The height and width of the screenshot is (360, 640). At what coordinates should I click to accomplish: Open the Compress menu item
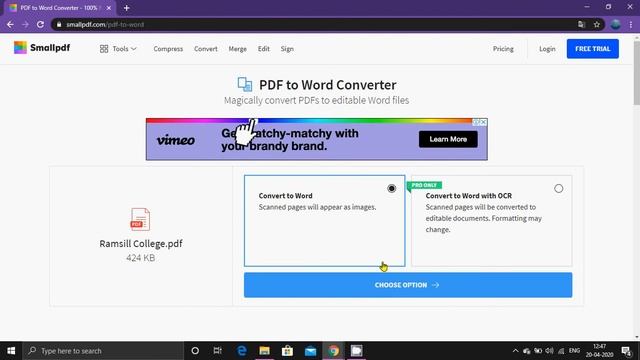point(168,49)
